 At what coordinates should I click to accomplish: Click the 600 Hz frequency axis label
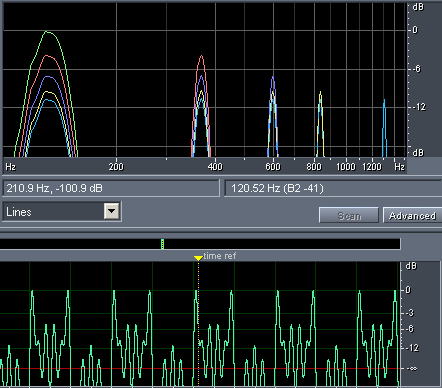click(x=273, y=166)
